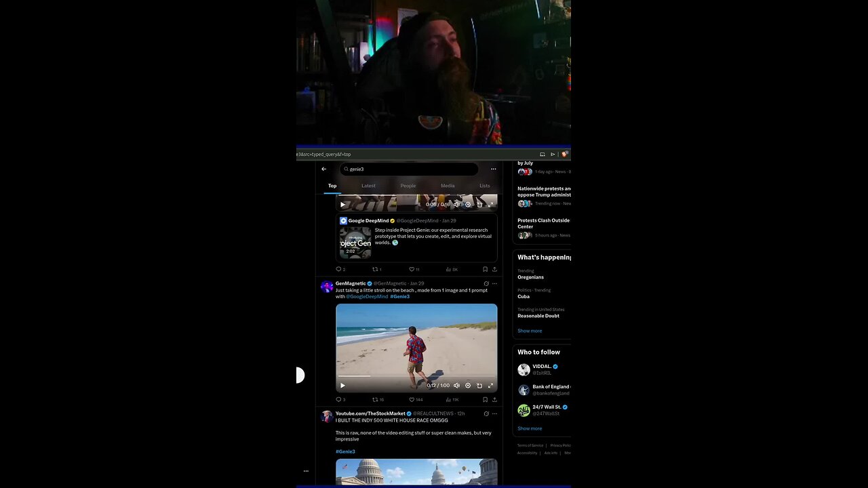View analytics of the 11K views post

(x=452, y=400)
